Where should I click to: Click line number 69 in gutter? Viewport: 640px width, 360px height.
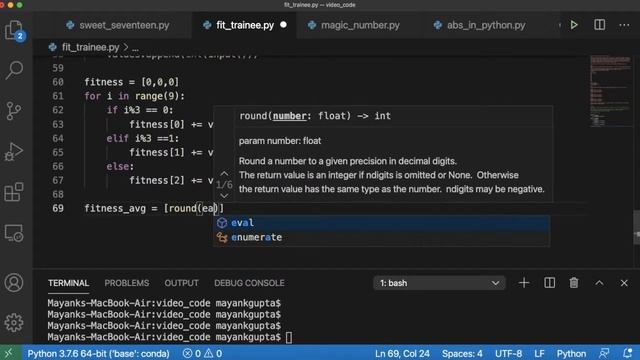point(58,208)
